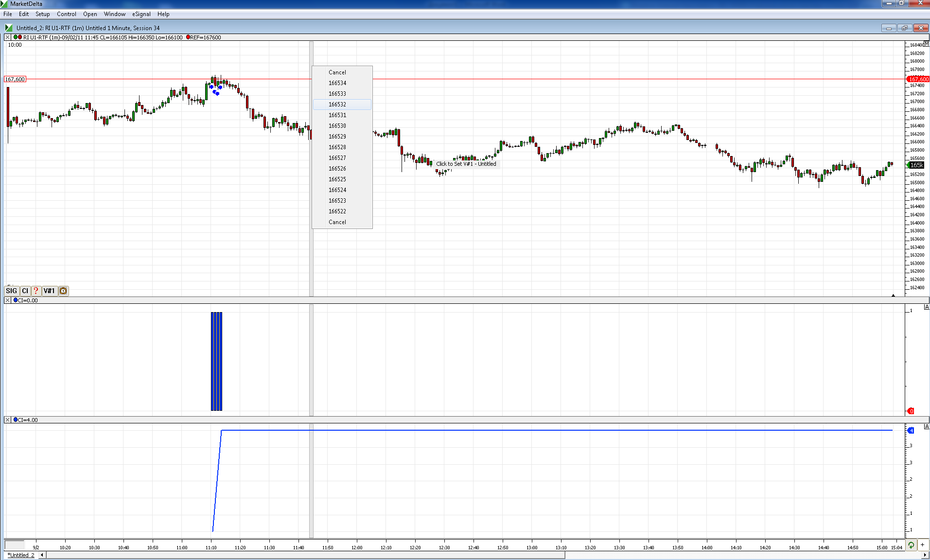Image resolution: width=930 pixels, height=560 pixels.
Task: Open the Setup menu
Action: [43, 14]
